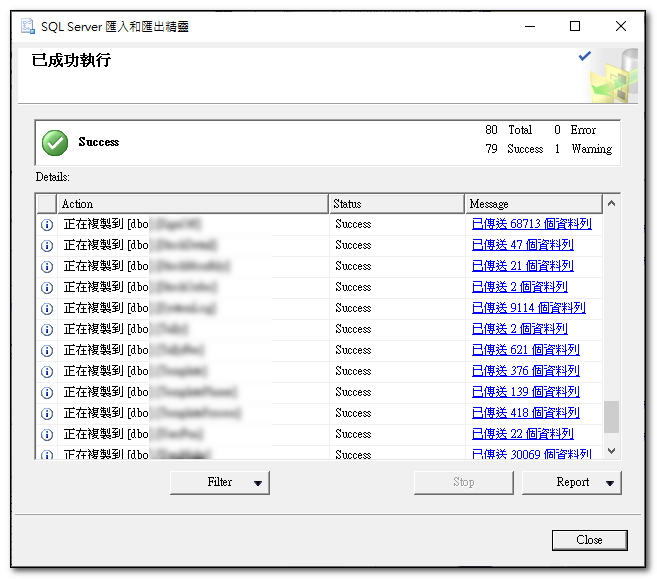Screen dimensions: 657x579
Task: Click info icon beside 22 rows entry
Action: pyautogui.click(x=46, y=435)
